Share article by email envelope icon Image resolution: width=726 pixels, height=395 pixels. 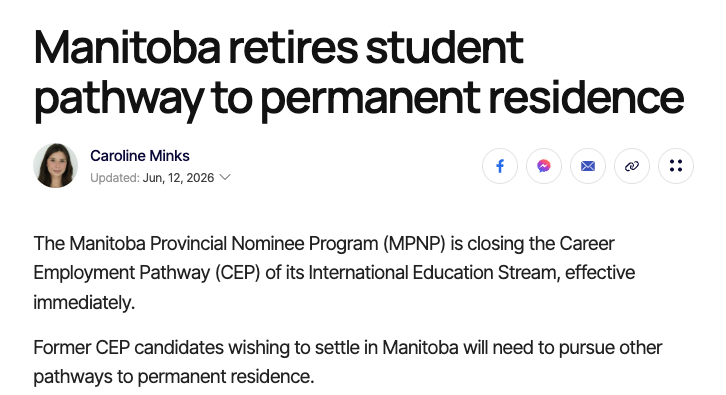click(588, 166)
